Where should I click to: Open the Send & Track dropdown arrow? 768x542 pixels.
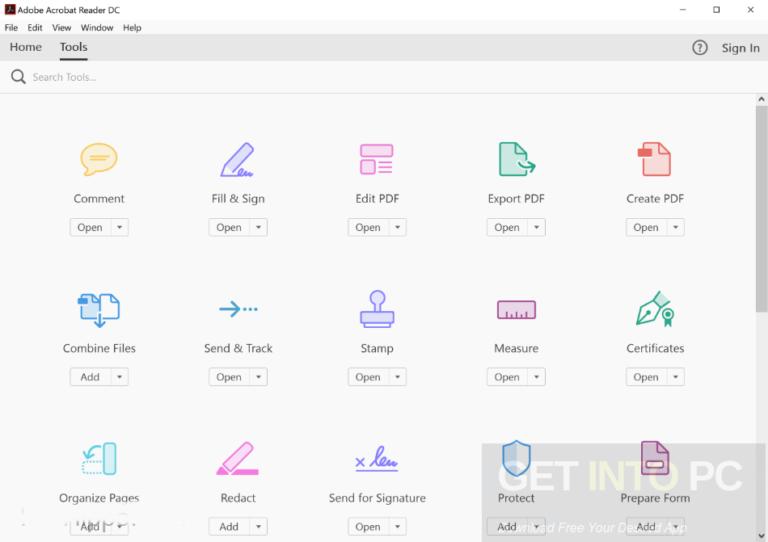pyautogui.click(x=259, y=377)
